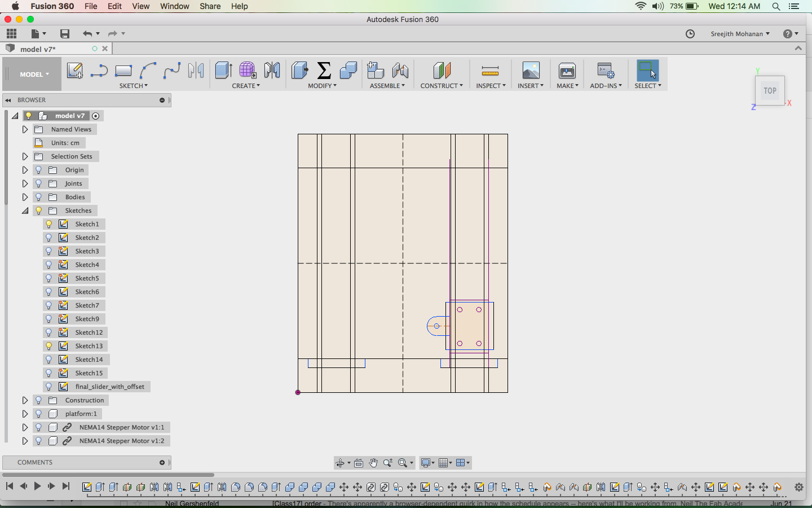The height and width of the screenshot is (508, 812).
Task: Click the Select tool icon
Action: pos(647,71)
